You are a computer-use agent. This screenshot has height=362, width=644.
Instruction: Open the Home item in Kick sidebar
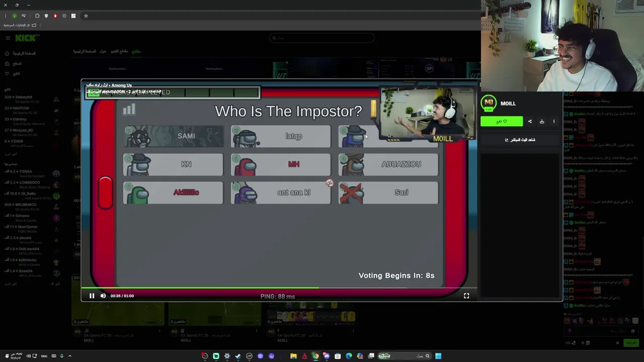pos(20,53)
